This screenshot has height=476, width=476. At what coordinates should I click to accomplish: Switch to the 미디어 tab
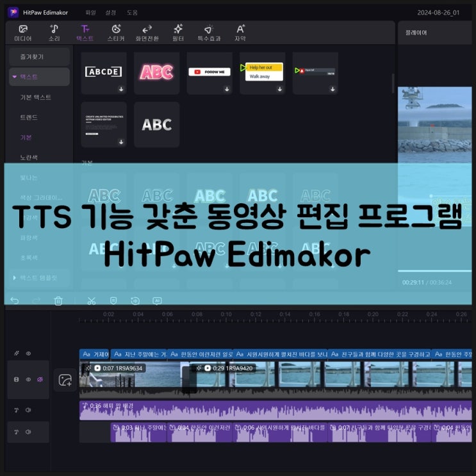23,33
